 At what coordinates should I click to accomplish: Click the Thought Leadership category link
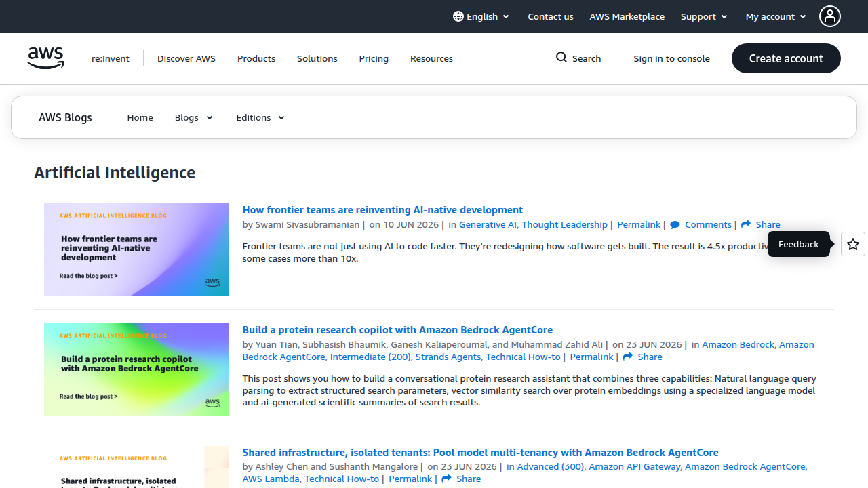point(564,224)
